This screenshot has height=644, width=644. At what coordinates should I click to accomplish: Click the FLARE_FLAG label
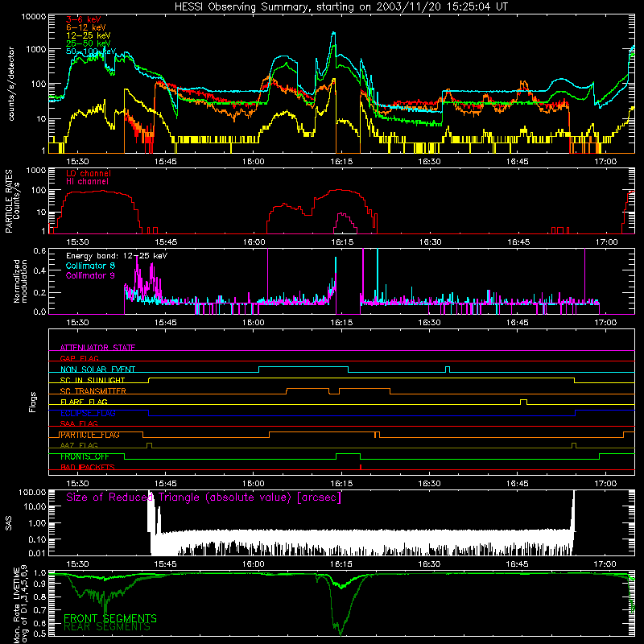click(84, 402)
